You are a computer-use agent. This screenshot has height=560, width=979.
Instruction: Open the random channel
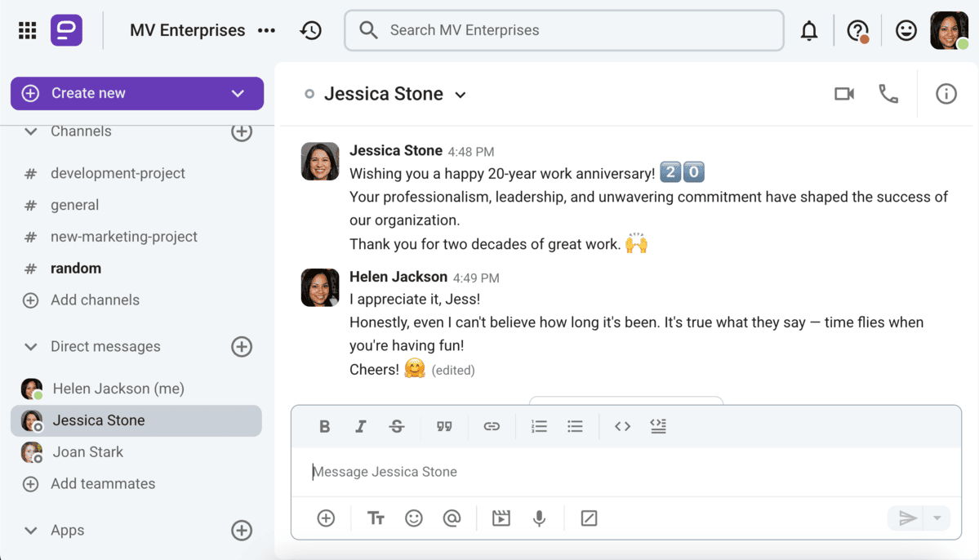[76, 269]
